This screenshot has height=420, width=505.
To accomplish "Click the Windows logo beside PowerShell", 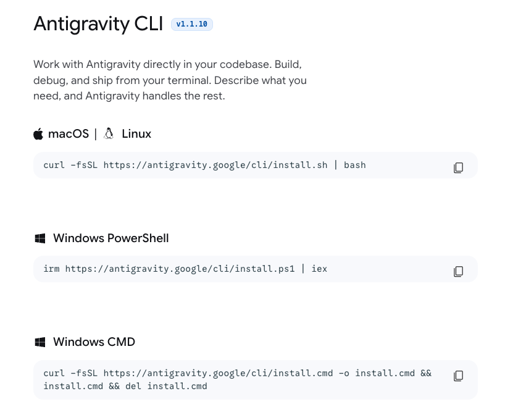I will click(x=40, y=238).
